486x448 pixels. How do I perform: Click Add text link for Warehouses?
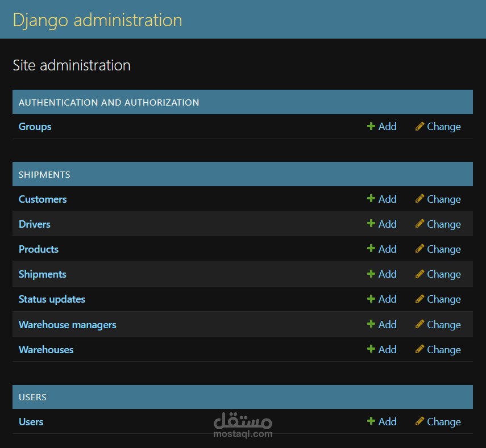click(388, 350)
